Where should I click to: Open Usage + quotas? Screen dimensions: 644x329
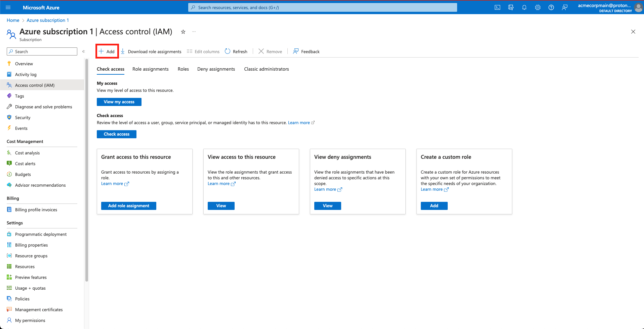pyautogui.click(x=42, y=288)
